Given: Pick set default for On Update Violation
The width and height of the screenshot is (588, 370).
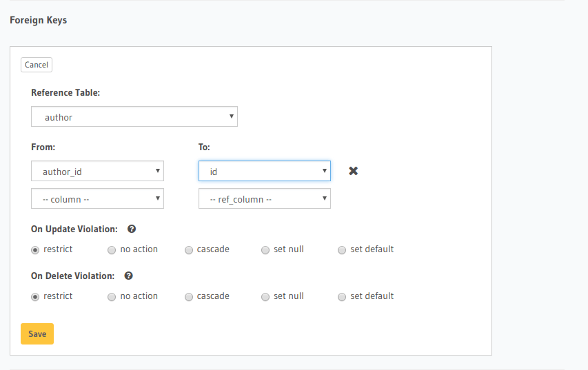Looking at the screenshot, I should (342, 250).
